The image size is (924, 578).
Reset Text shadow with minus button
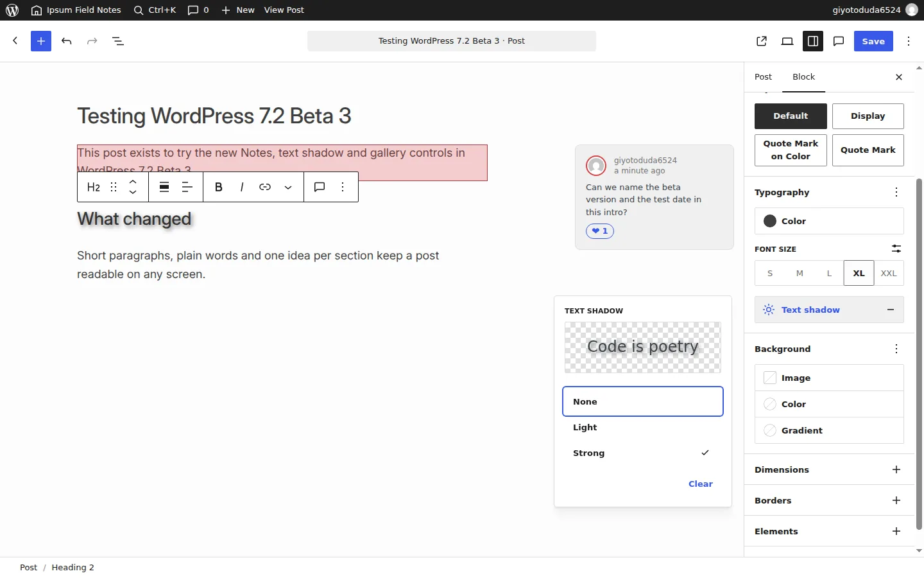[x=891, y=310]
